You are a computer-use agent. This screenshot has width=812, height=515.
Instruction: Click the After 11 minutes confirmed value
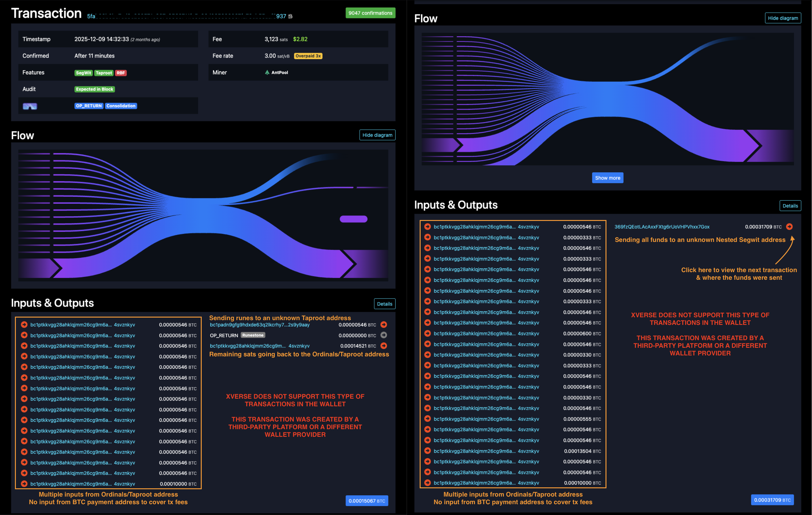pos(94,56)
